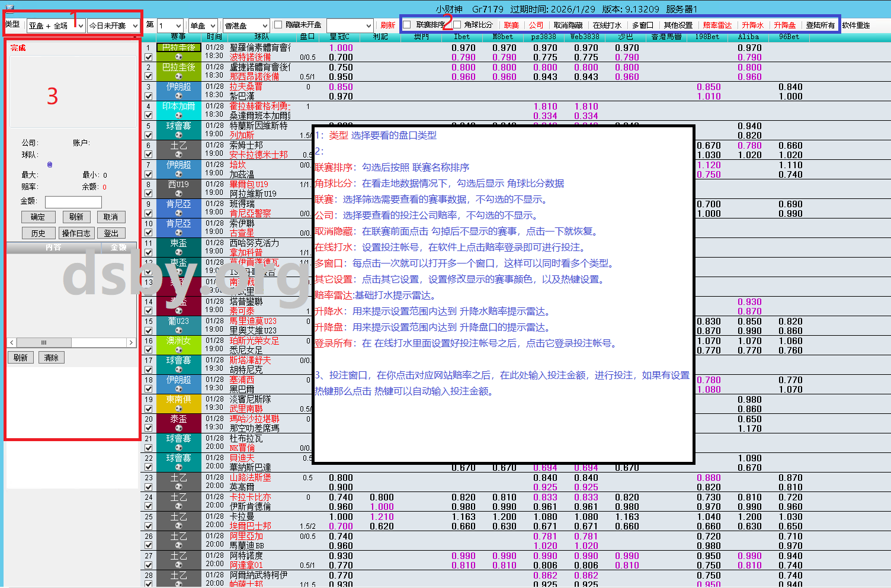Open the 单盘 dropdown
The width and height of the screenshot is (891, 588).
click(x=204, y=25)
